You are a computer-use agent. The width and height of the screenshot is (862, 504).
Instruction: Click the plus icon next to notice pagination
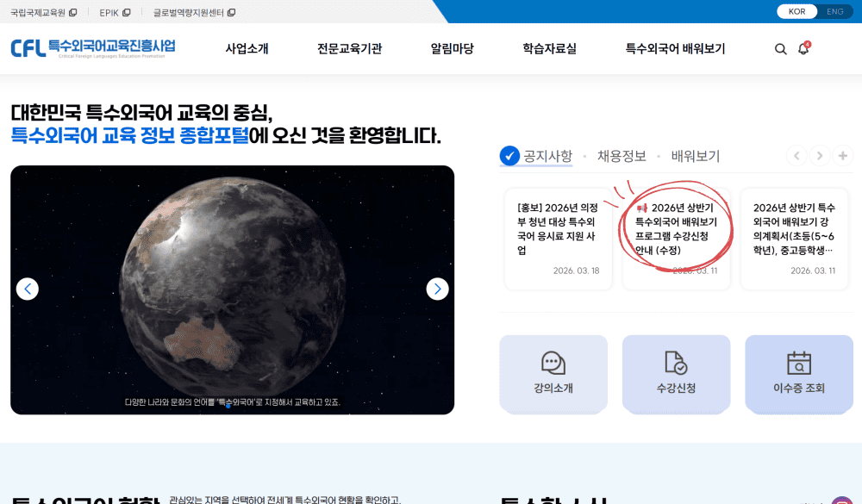pos(841,156)
